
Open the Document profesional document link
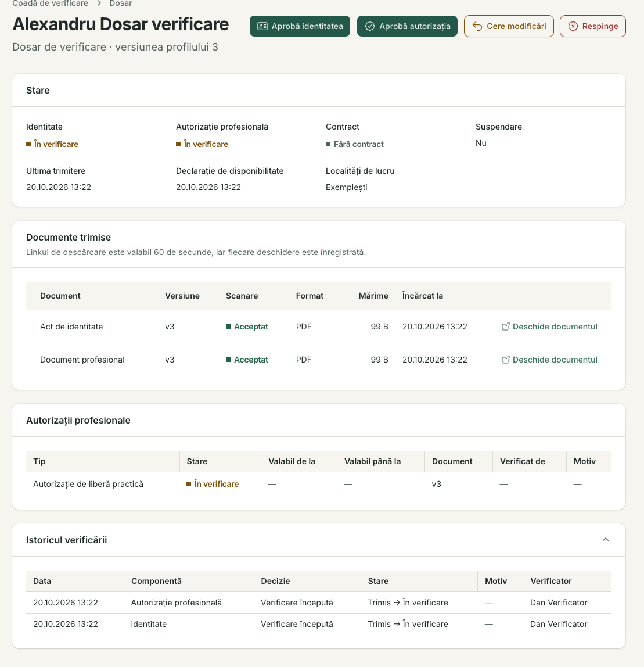pos(549,360)
